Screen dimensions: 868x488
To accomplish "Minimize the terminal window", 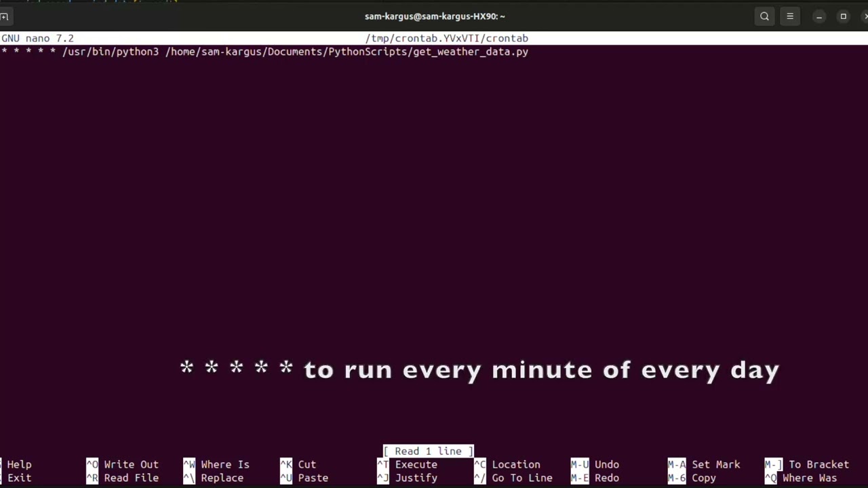I will tap(819, 16).
